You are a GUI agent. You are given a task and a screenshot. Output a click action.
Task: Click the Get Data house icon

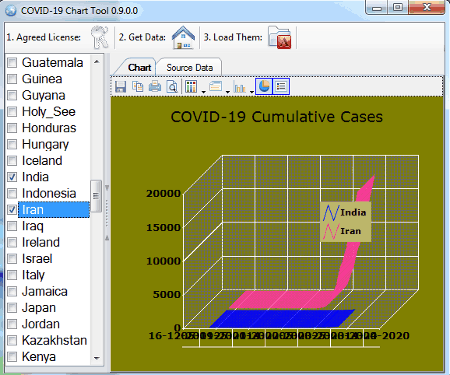coord(183,37)
